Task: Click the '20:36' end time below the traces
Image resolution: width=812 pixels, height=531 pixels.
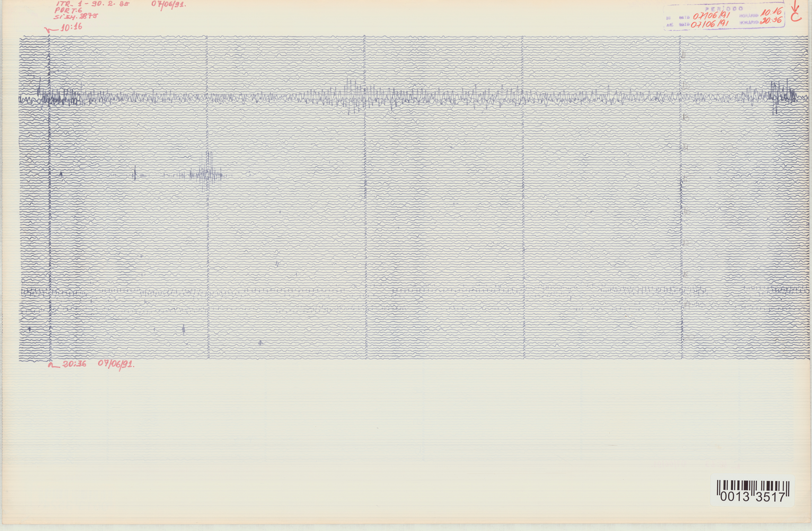Action: click(75, 364)
